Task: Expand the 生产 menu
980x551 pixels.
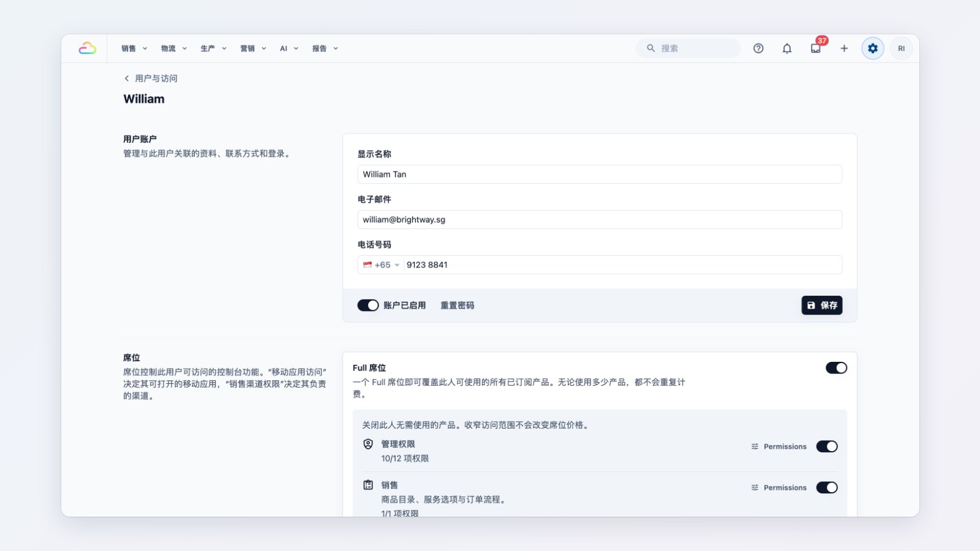Action: click(214, 48)
